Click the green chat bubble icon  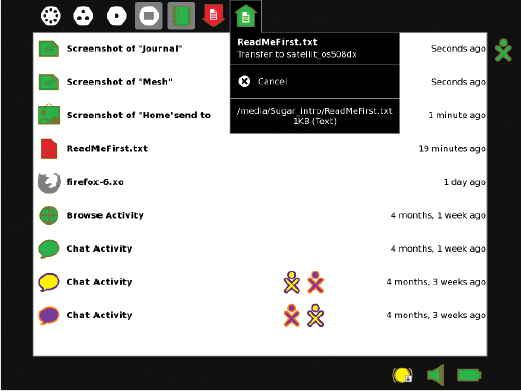click(x=49, y=249)
